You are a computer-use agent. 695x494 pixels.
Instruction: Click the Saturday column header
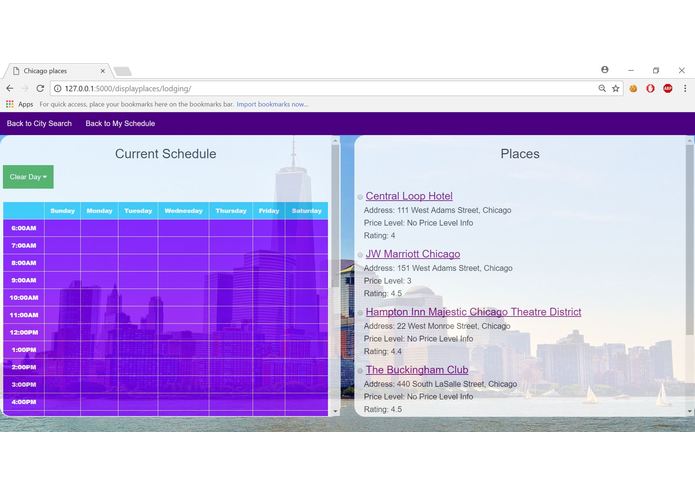pos(306,211)
